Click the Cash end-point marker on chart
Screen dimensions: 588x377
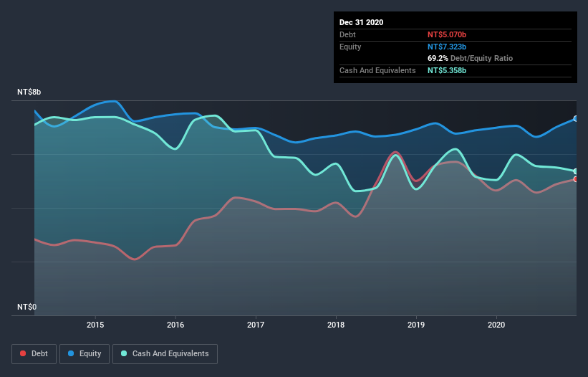(x=576, y=171)
